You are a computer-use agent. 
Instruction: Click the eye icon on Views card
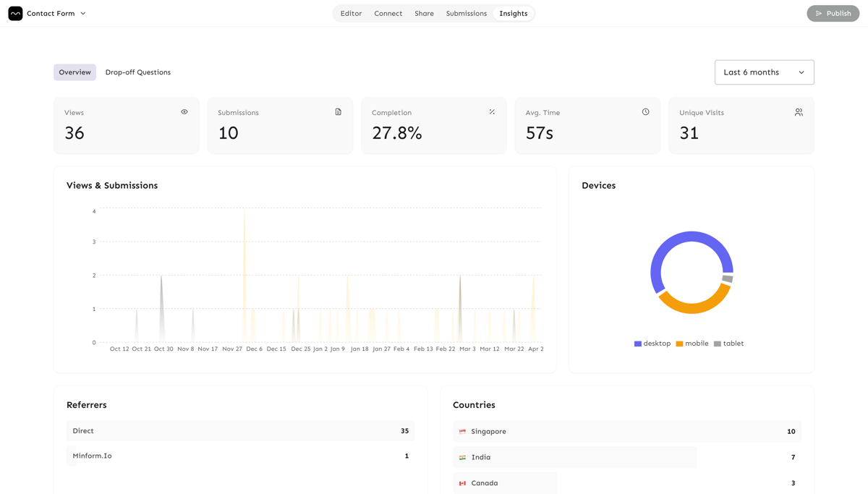click(184, 112)
